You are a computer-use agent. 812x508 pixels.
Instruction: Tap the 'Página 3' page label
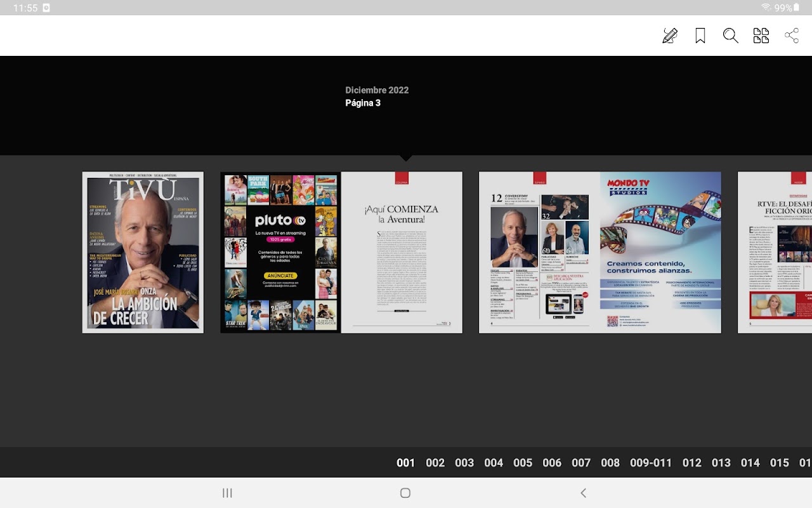363,103
